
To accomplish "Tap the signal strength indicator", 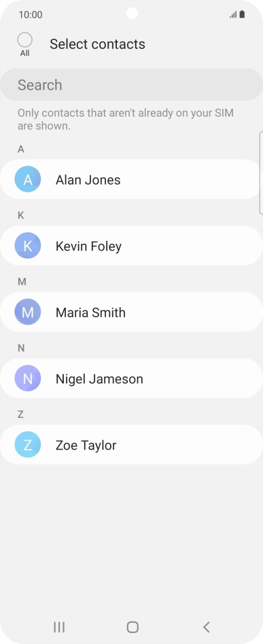I will point(233,15).
